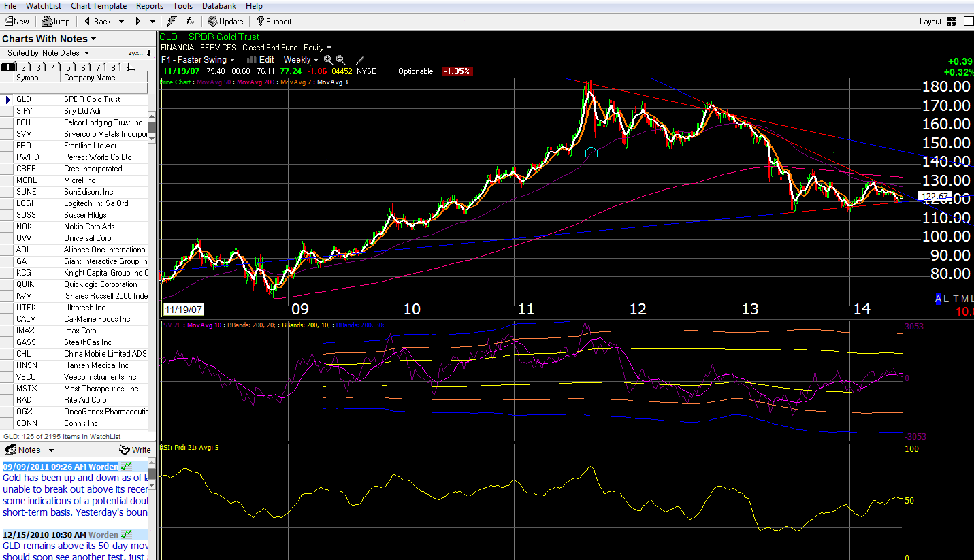This screenshot has height=560, width=974.
Task: Click the Notes people icon
Action: 11,450
